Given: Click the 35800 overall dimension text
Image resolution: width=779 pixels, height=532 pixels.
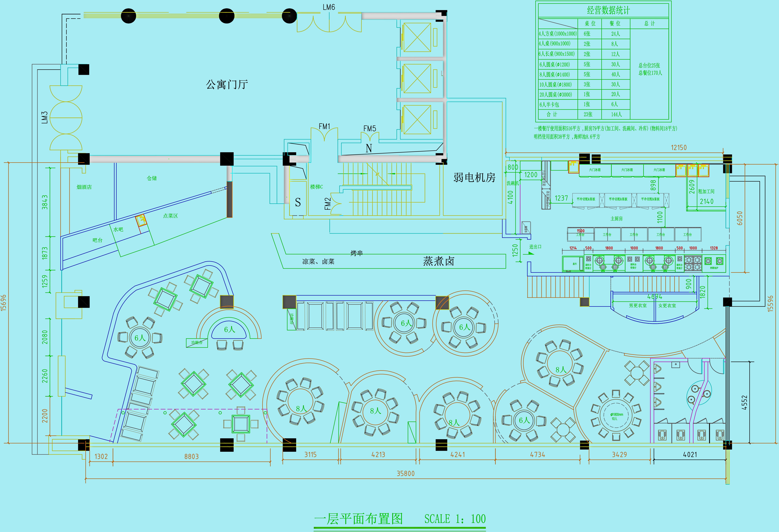Looking at the screenshot, I should click(406, 473).
